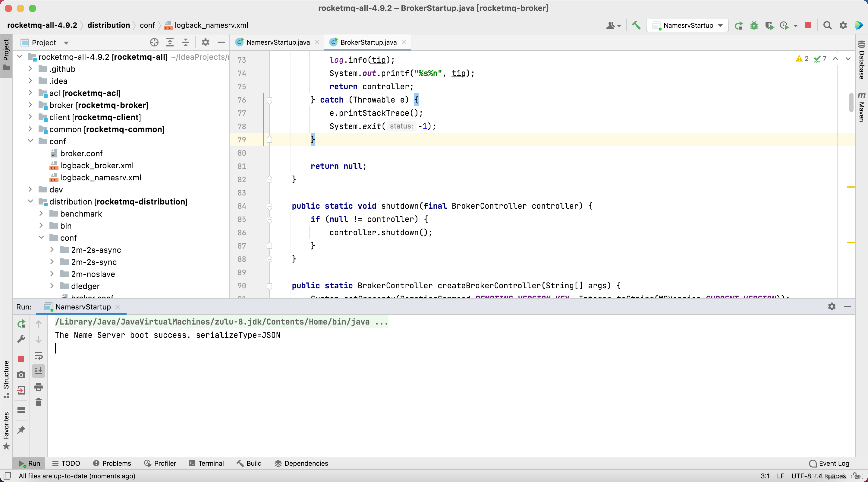This screenshot has height=482, width=868.
Task: Open the Terminal tool window tab
Action: [x=206, y=463]
